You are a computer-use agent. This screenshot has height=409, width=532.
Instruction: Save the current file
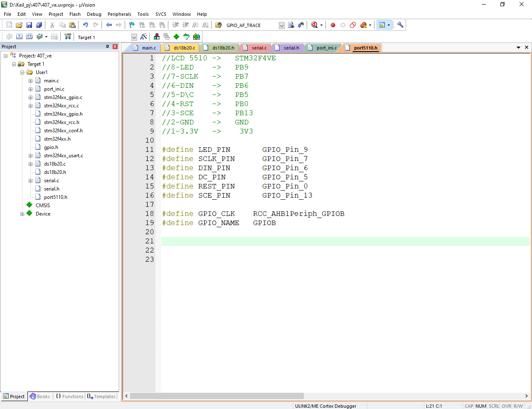pos(29,25)
